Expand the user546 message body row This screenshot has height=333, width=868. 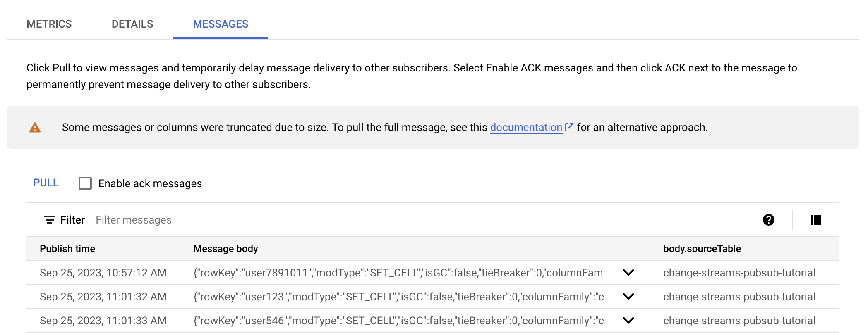pos(628,321)
